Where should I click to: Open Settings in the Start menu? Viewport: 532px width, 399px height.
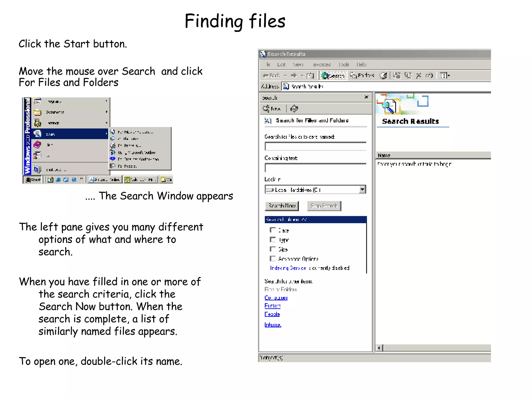[x=70, y=123]
